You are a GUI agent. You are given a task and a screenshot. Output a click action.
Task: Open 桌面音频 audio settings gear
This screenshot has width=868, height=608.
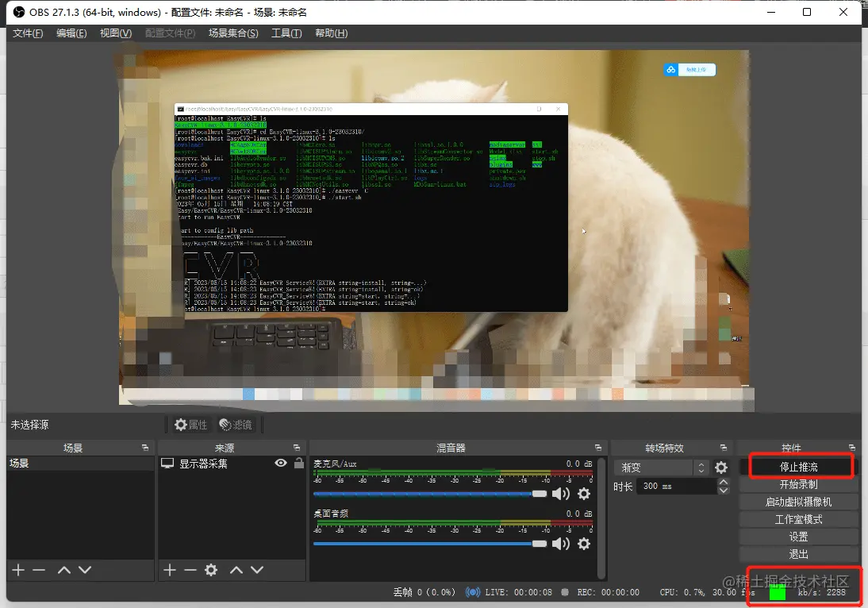[584, 544]
